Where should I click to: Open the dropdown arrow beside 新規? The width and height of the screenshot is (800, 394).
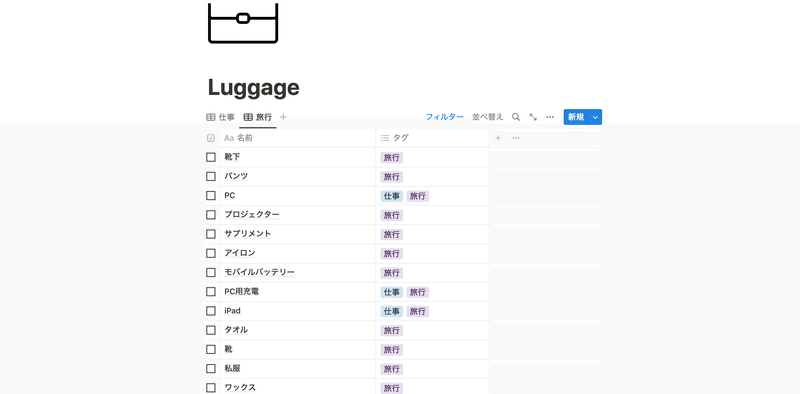coord(595,117)
